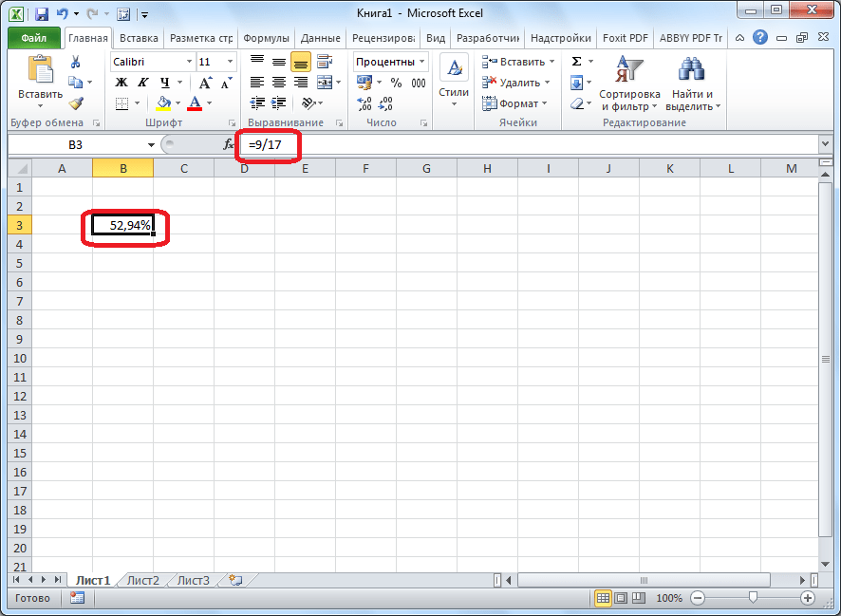
Task: Expand the Процентный number format dropdown
Action: [421, 62]
